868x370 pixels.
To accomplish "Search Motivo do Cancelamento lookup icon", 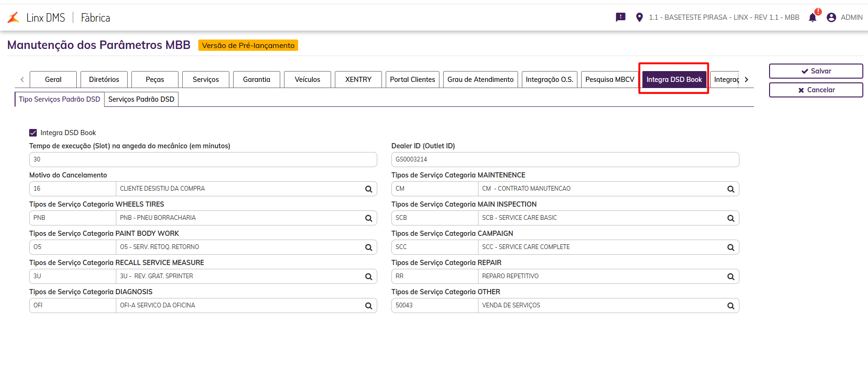I will coord(369,189).
